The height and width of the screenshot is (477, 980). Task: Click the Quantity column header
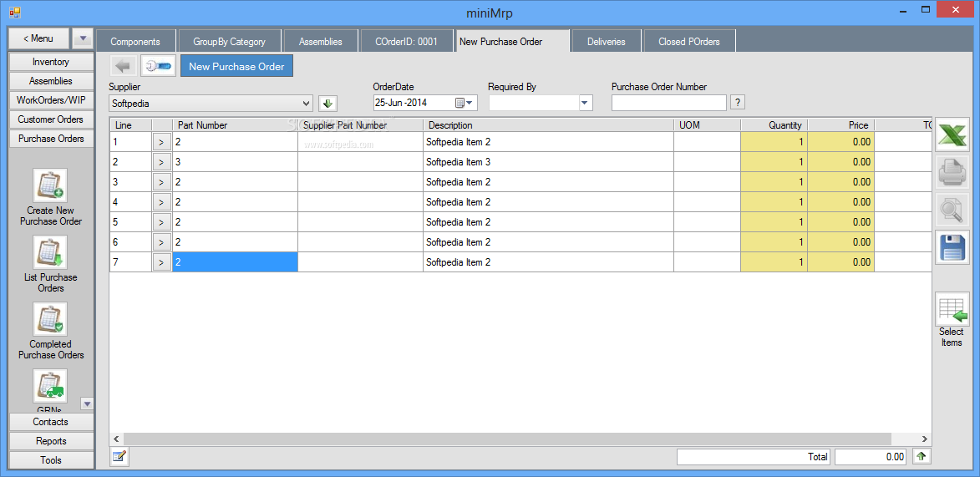tap(774, 125)
